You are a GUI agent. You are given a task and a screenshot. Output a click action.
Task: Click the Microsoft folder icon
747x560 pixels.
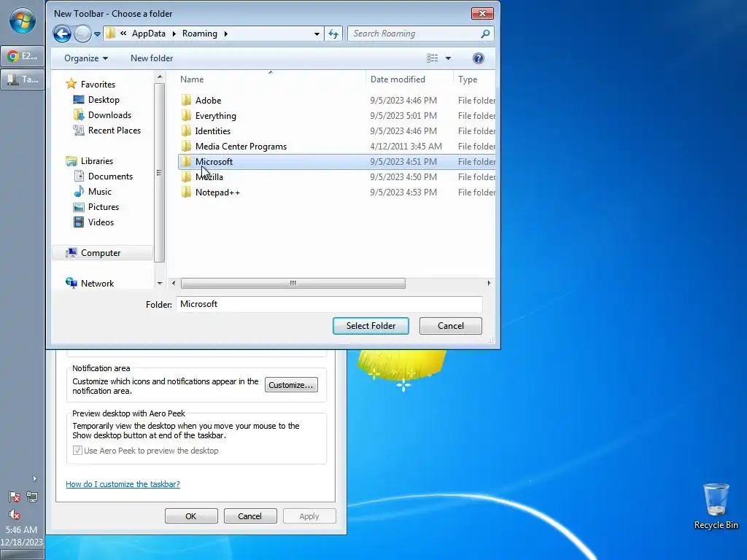186,161
